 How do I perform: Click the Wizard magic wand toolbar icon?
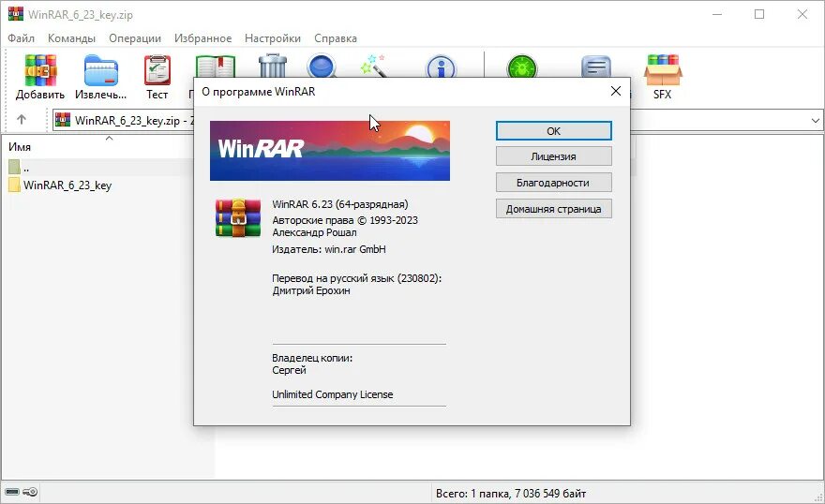click(374, 66)
